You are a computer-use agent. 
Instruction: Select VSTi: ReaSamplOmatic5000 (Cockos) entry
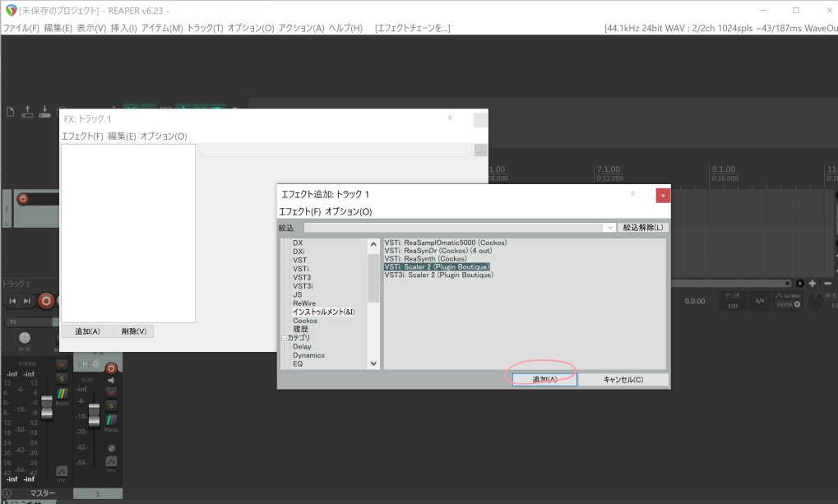pyautogui.click(x=445, y=243)
